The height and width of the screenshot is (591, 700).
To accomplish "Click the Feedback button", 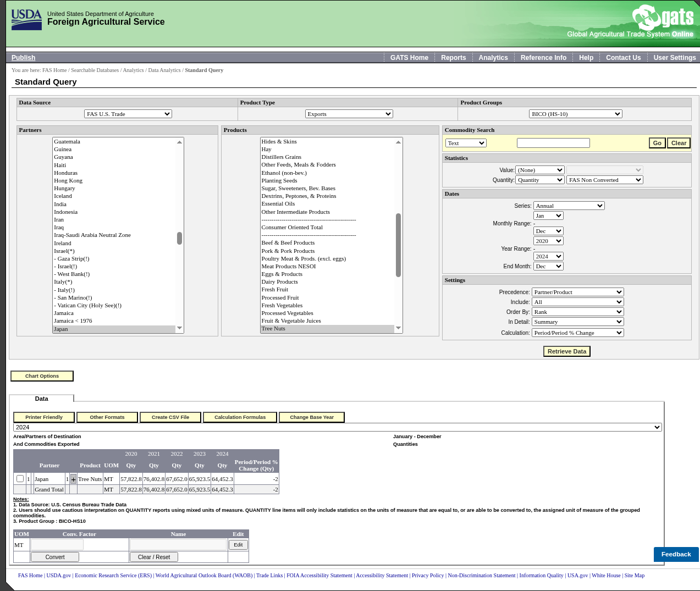I will coord(676,554).
